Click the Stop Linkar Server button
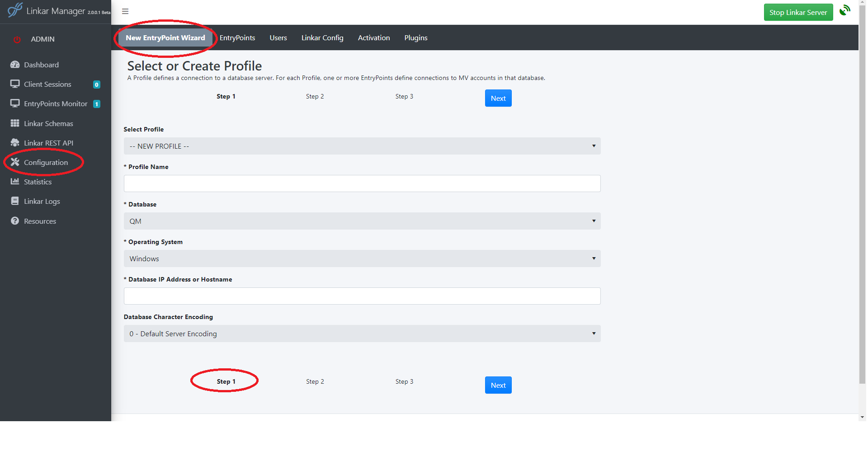868x470 pixels. click(x=798, y=12)
